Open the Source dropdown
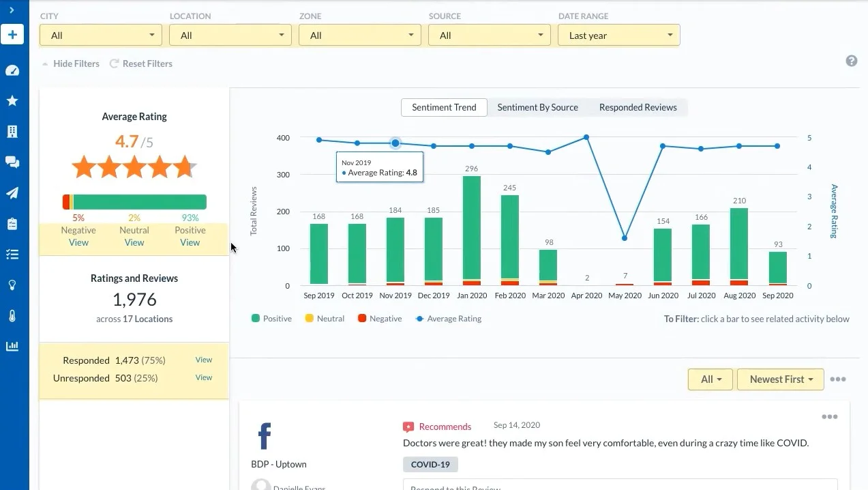The image size is (868, 490). 490,35
